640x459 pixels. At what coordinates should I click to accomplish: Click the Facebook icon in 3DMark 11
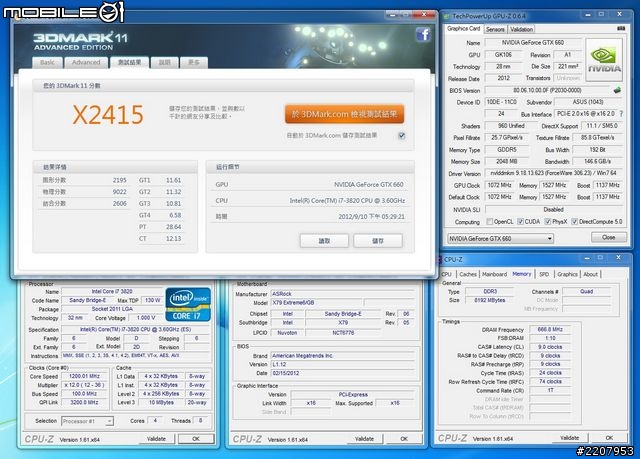423,35
